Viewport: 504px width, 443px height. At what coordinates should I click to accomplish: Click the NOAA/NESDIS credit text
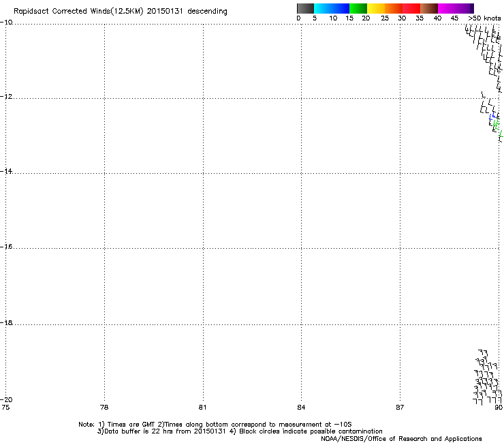click(401, 439)
